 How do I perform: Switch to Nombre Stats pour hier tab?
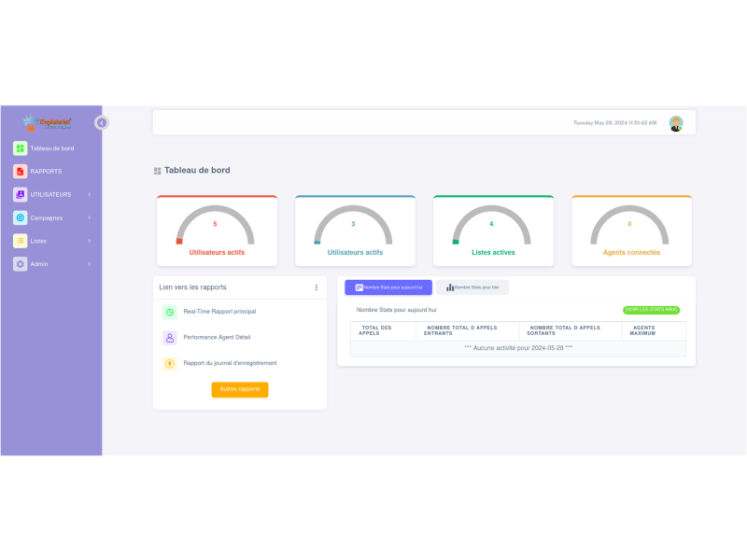[x=472, y=287]
